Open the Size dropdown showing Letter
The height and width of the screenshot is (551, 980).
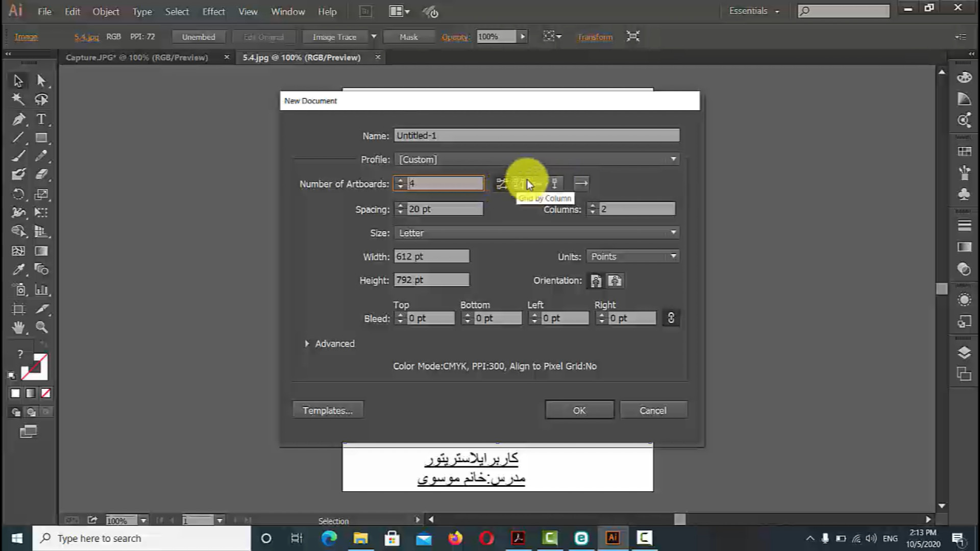536,233
